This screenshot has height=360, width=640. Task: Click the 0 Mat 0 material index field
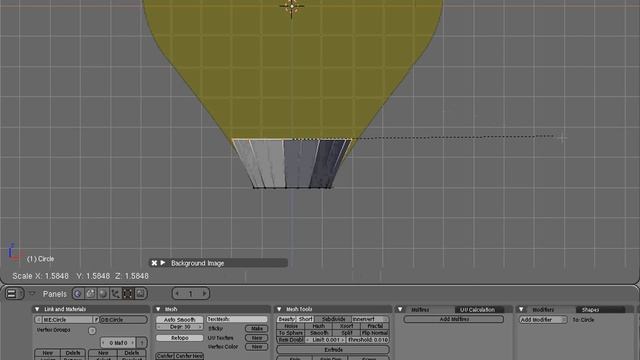[118, 343]
